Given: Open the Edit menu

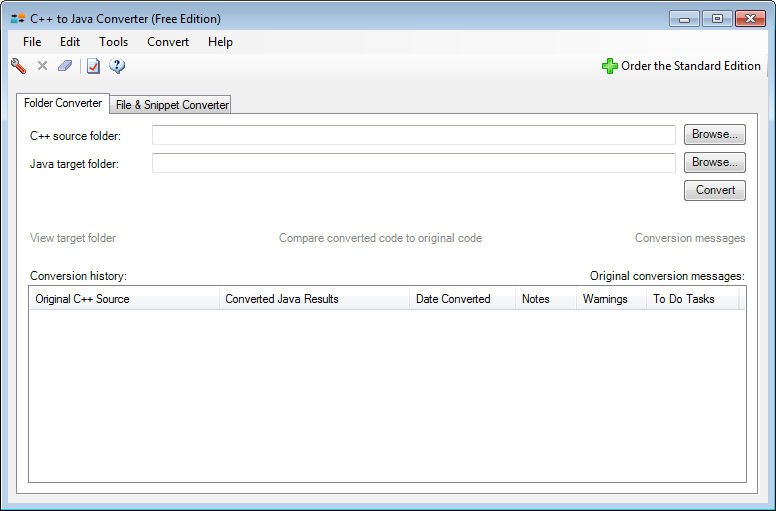Looking at the screenshot, I should (70, 42).
